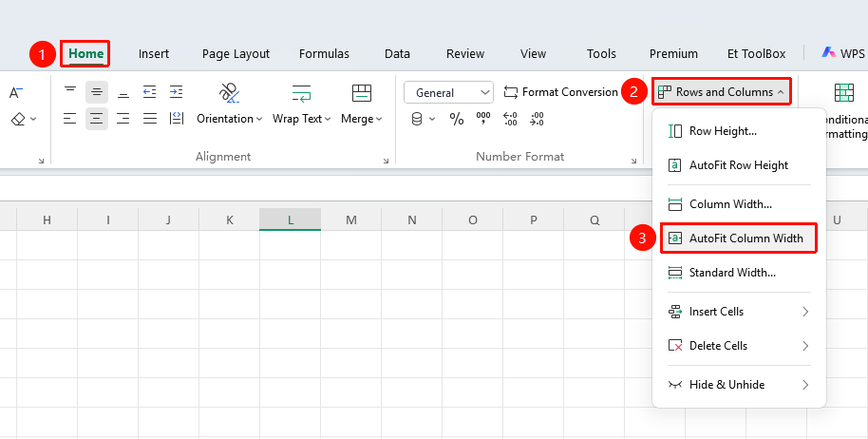Screen dimensions: 868x439
Task: Decrease decimal places
Action: click(537, 119)
